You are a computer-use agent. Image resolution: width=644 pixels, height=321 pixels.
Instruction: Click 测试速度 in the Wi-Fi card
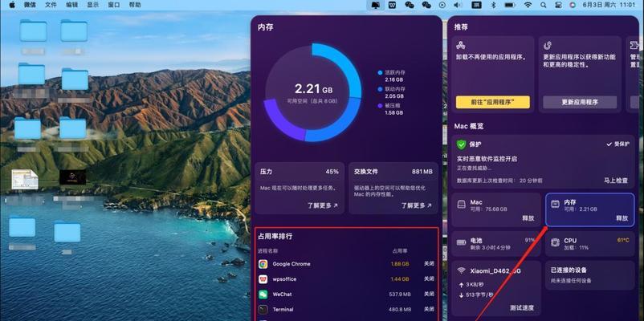(x=523, y=307)
